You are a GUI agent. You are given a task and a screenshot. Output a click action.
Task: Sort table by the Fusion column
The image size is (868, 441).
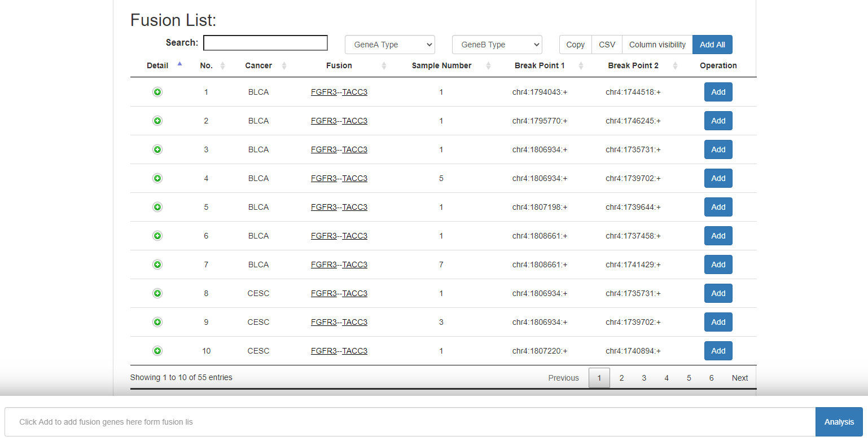[x=339, y=65]
